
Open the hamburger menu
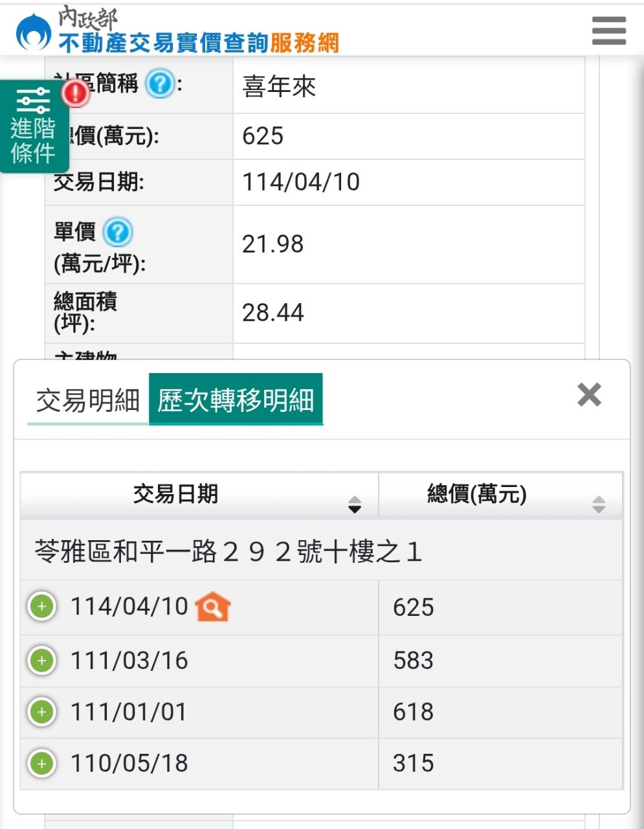tap(608, 31)
